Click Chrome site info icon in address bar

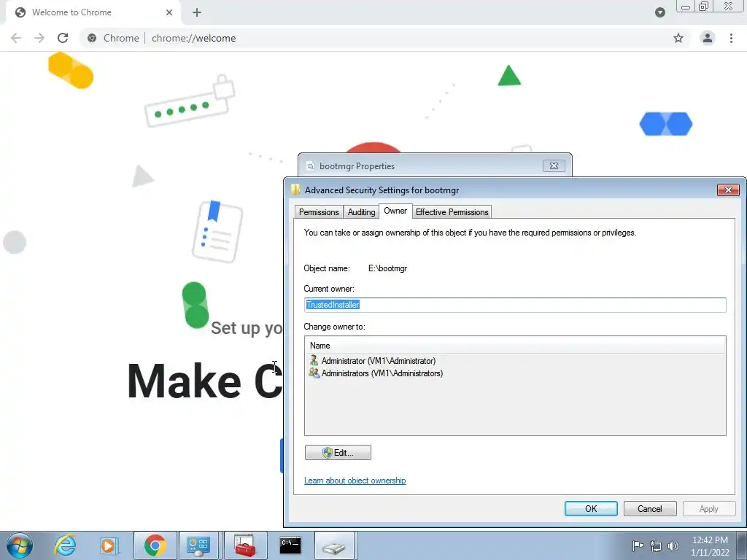point(92,38)
